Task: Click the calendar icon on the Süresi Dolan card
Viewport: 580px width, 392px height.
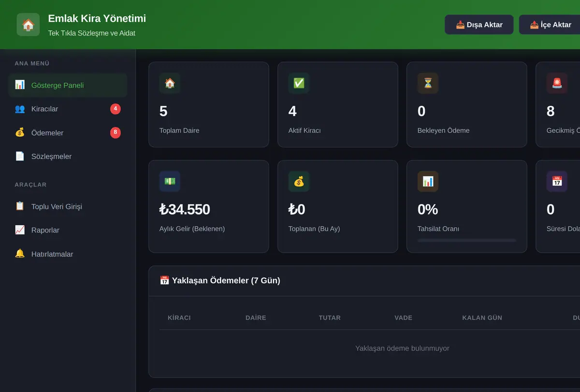Action: pyautogui.click(x=557, y=181)
